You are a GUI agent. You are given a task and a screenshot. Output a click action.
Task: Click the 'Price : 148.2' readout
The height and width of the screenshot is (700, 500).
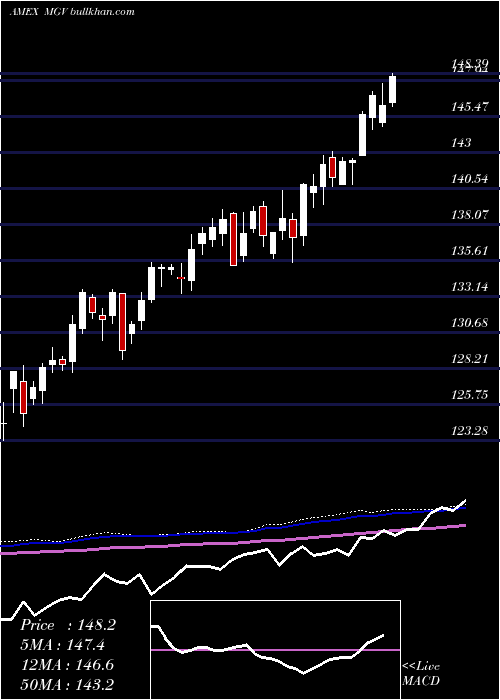tap(68, 625)
